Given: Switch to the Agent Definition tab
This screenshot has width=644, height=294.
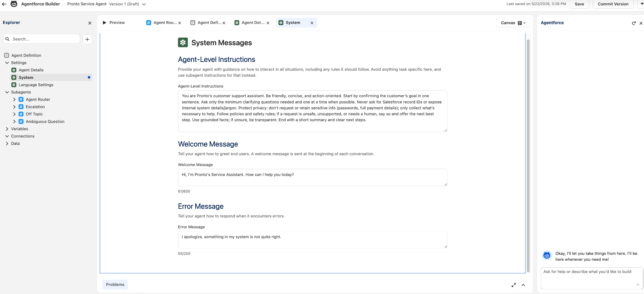Looking at the screenshot, I should (206, 23).
